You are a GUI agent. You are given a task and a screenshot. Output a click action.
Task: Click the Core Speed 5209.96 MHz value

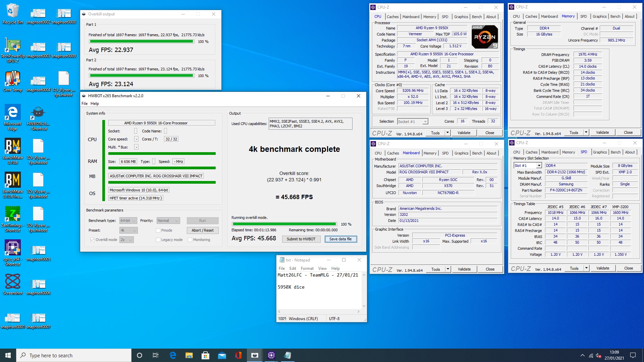click(x=413, y=91)
